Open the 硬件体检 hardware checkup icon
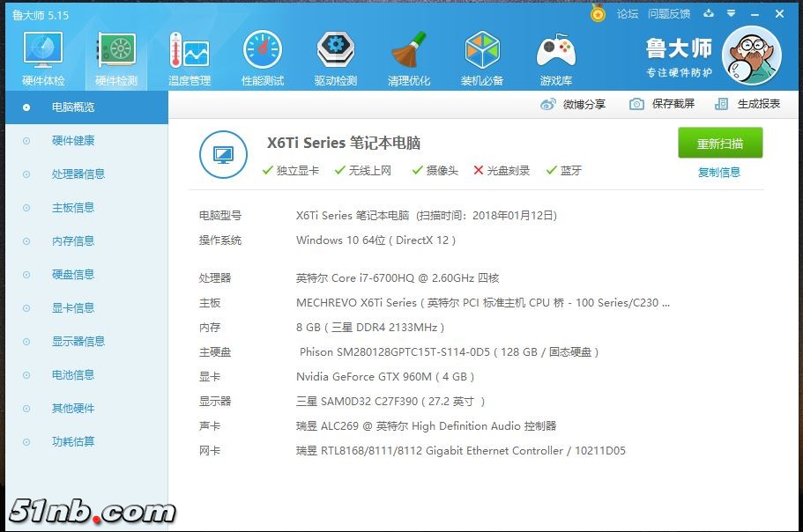Viewport: 803px width, 532px height. [x=42, y=52]
